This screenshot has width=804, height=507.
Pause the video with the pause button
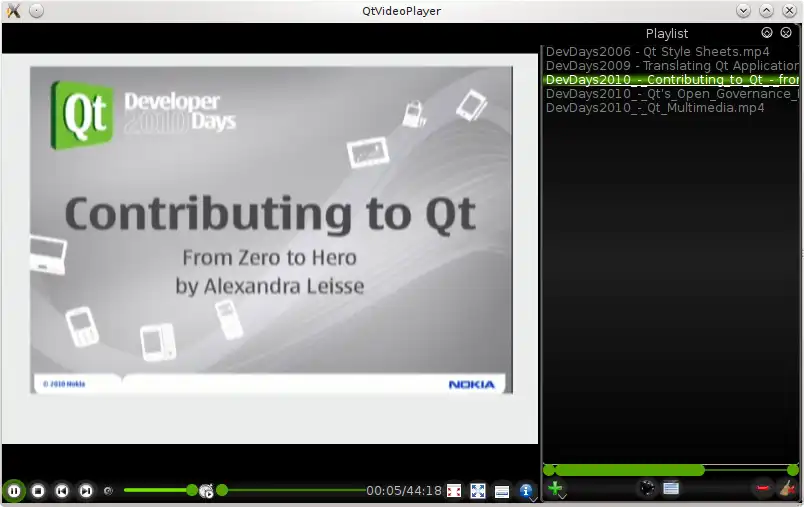(14, 491)
